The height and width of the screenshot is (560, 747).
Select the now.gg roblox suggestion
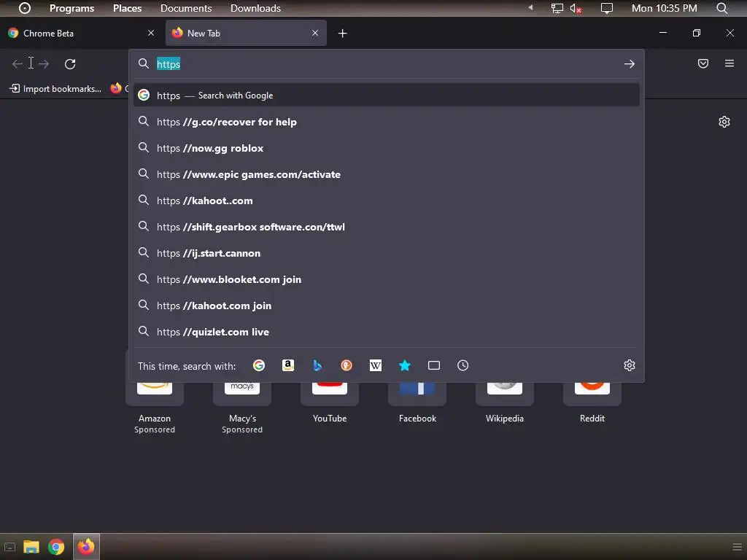pyautogui.click(x=387, y=148)
